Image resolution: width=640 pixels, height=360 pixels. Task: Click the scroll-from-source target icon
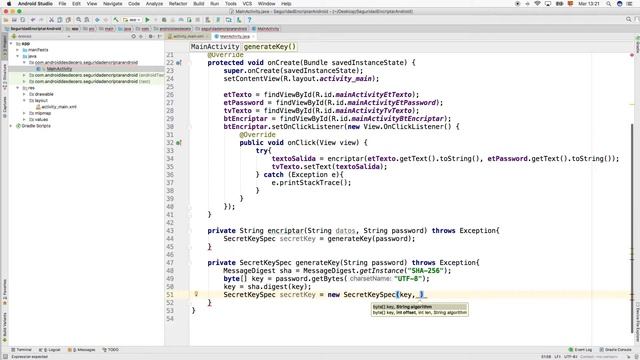point(133,36)
